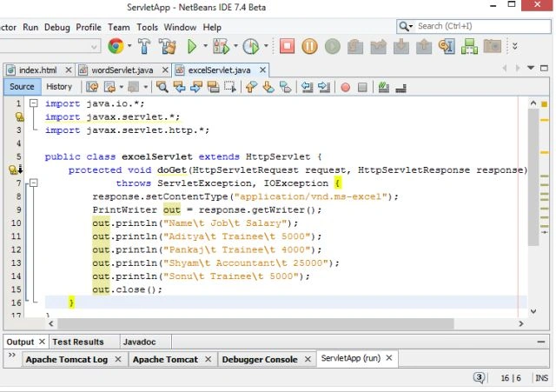Click the horizontal scrollbar thumb in the editor

coord(255,323)
